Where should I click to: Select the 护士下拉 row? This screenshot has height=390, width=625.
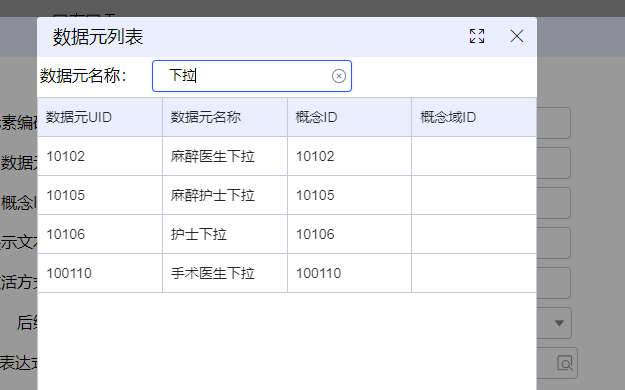click(287, 234)
